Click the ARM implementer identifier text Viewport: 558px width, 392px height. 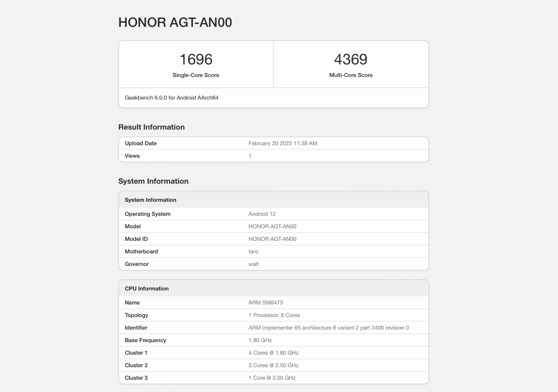click(x=328, y=328)
